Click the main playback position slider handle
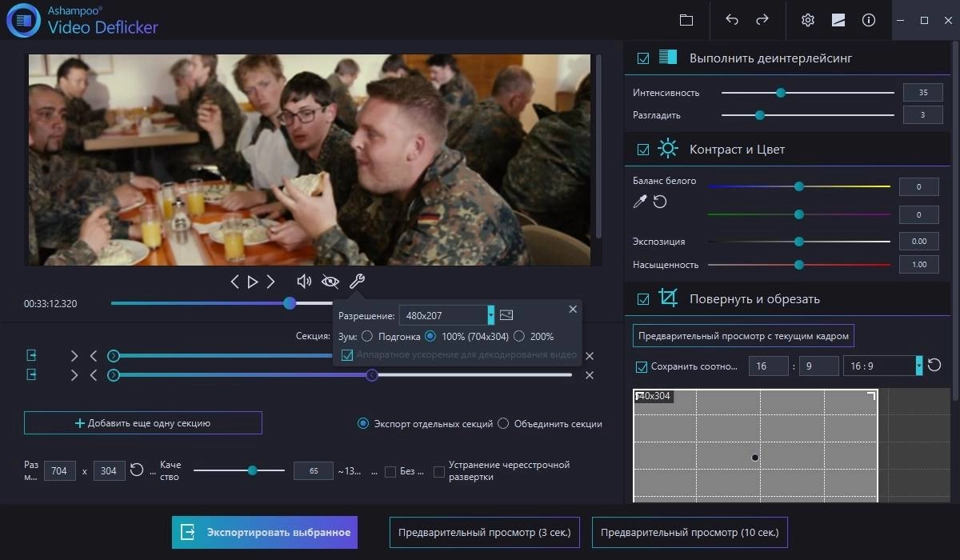 (x=290, y=303)
